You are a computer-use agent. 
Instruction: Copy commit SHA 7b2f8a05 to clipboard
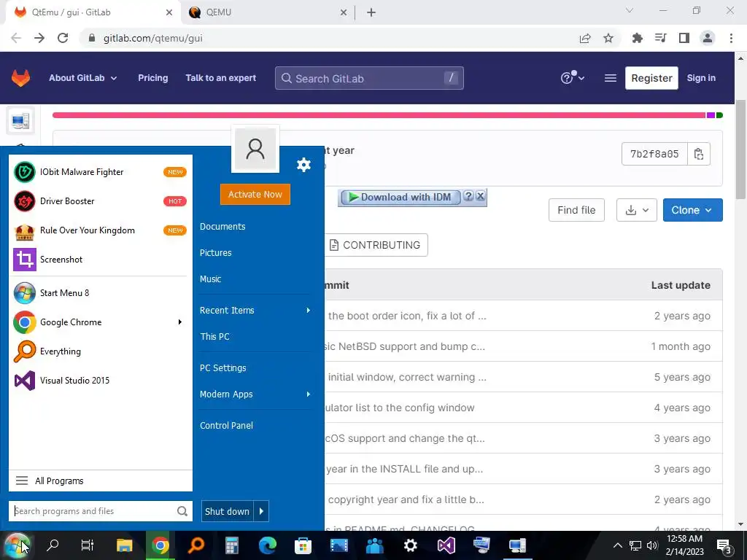[698, 154]
